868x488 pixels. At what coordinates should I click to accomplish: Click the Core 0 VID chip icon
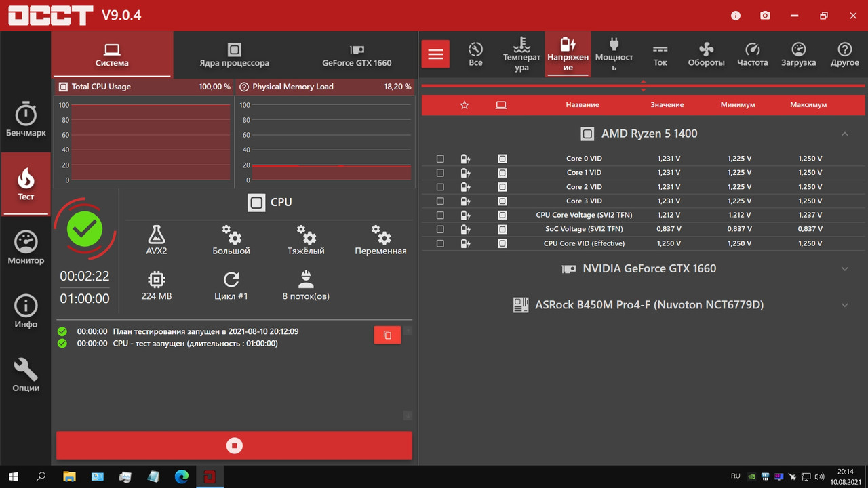tap(502, 159)
